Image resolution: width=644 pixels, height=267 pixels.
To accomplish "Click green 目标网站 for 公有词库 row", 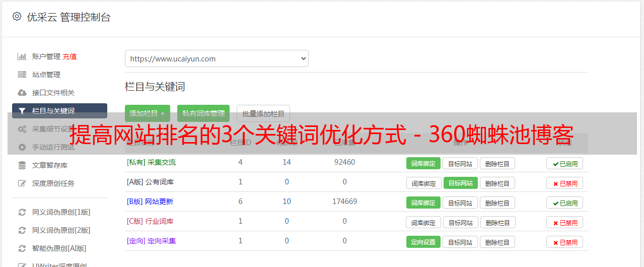I will (461, 183).
